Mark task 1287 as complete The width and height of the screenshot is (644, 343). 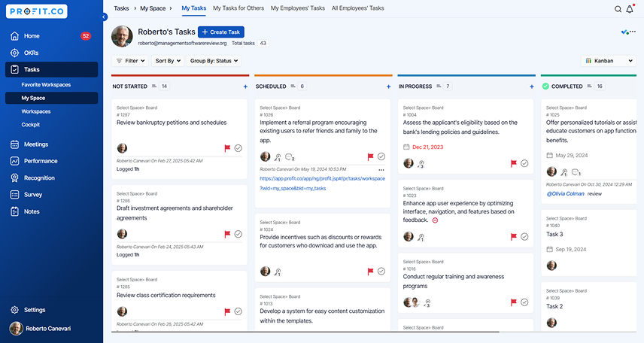pyautogui.click(x=238, y=148)
